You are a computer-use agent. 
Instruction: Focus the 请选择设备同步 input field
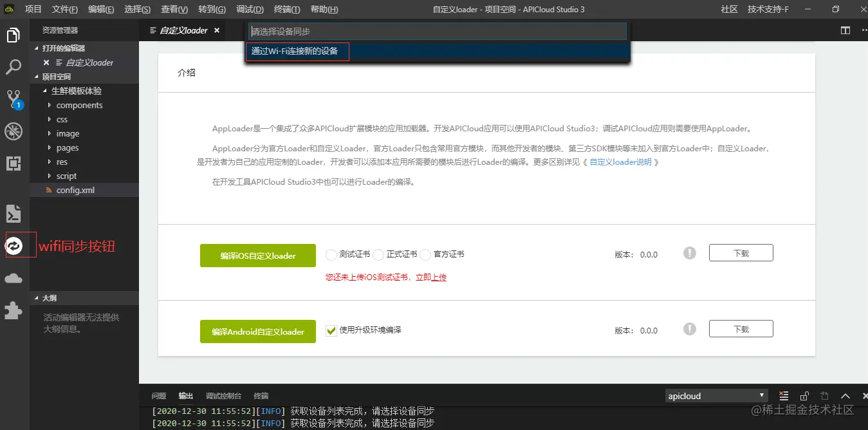tap(438, 31)
